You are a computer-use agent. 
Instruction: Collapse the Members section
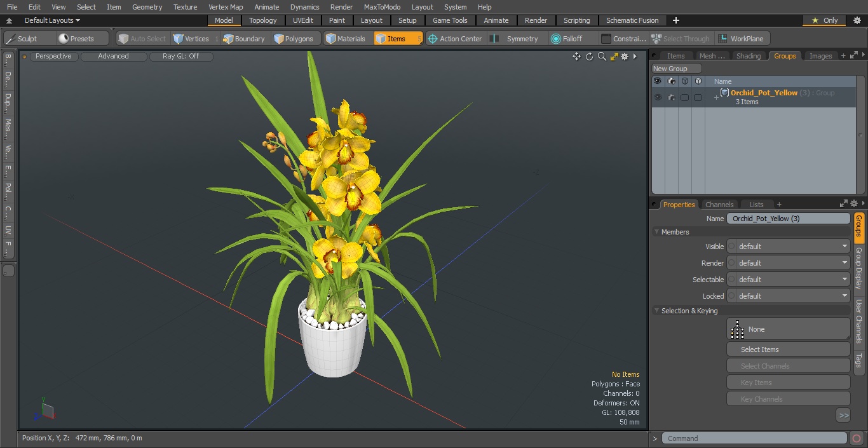tap(656, 232)
